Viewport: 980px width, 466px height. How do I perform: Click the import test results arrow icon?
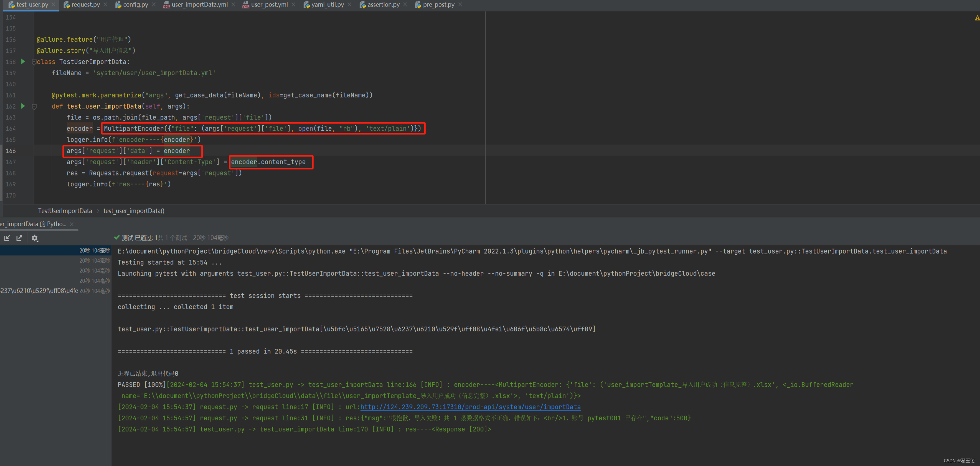pyautogui.click(x=7, y=238)
